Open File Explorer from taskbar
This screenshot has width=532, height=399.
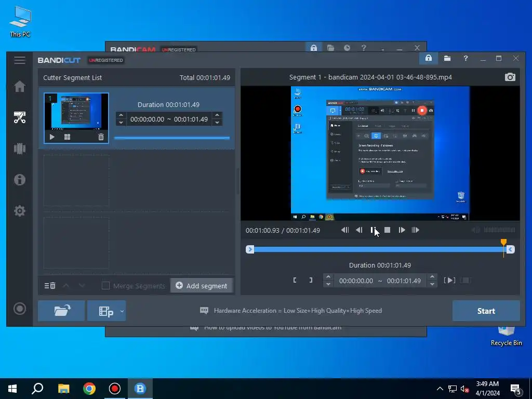tap(63, 389)
